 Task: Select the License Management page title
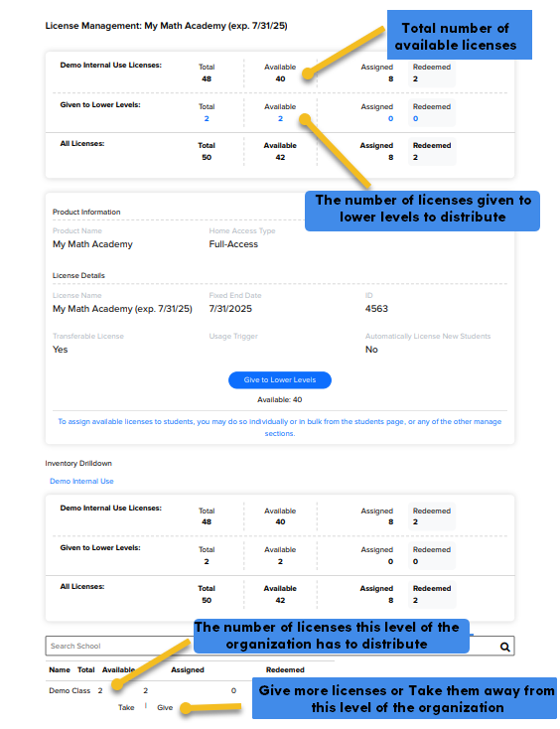coord(166,26)
